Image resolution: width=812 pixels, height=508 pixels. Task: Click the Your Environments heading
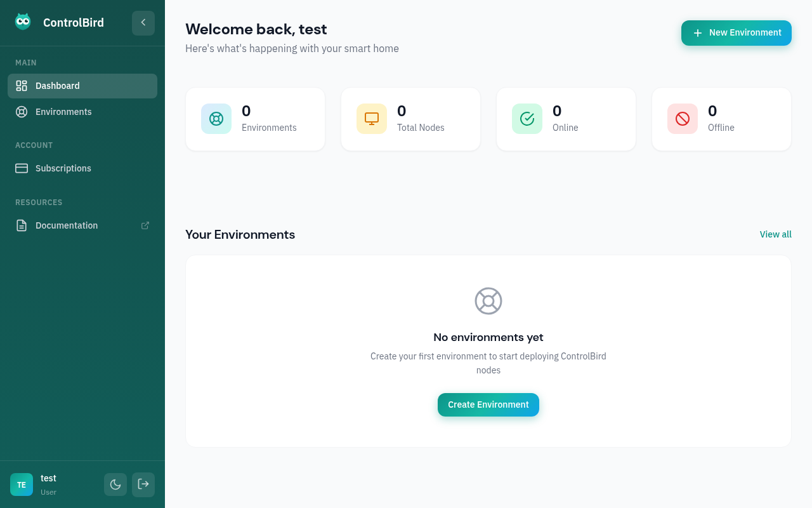pos(240,234)
